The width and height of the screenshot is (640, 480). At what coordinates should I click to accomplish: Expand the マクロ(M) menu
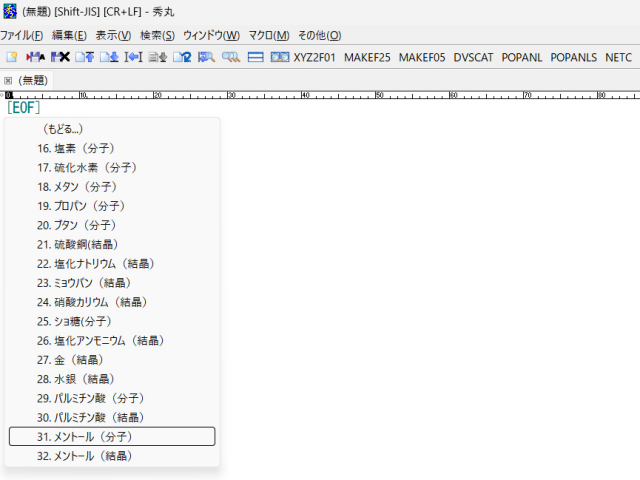point(268,35)
